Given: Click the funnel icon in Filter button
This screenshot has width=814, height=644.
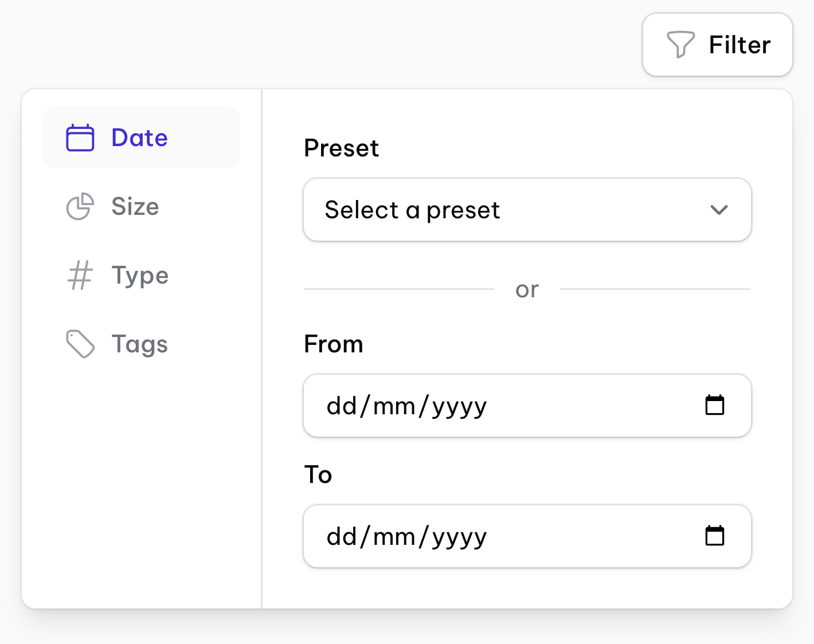Looking at the screenshot, I should [x=680, y=45].
